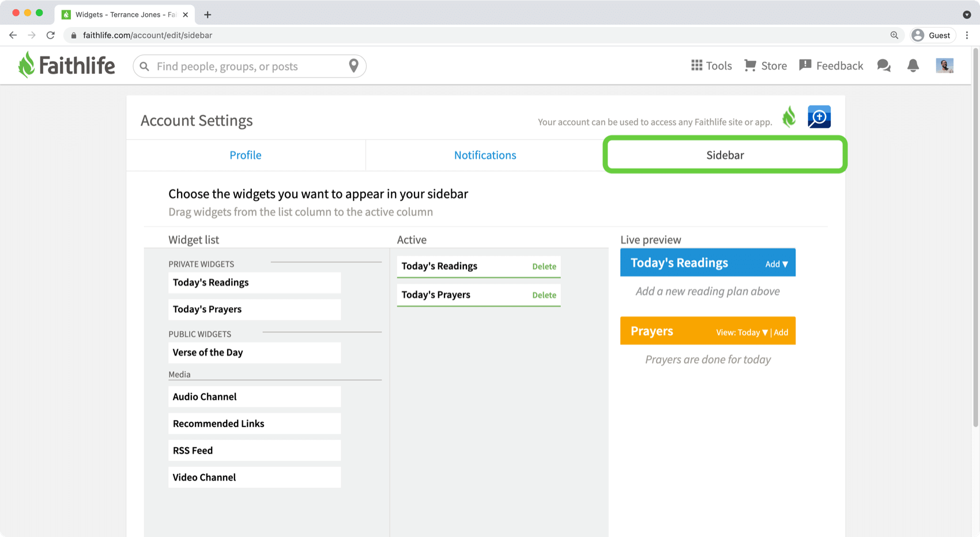Screen dimensions: 980x537
Task: Click Add in the Prayers preview header
Action: pyautogui.click(x=781, y=332)
